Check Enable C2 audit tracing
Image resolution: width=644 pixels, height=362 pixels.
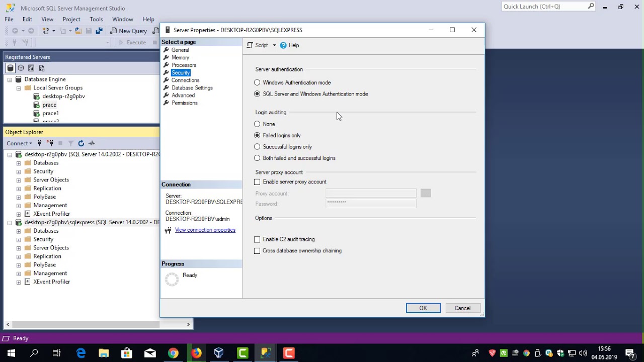coord(257,239)
